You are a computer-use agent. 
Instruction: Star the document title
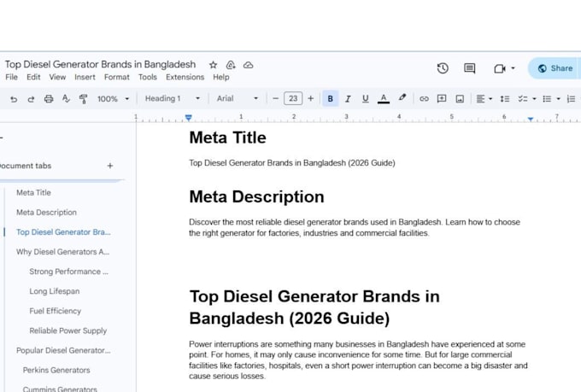(213, 65)
